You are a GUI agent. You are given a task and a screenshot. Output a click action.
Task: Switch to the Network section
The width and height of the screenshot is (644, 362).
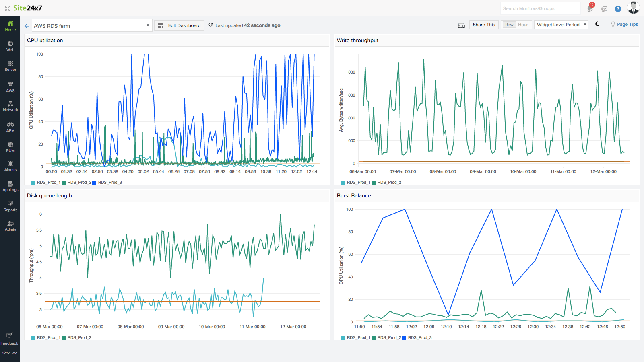10,107
